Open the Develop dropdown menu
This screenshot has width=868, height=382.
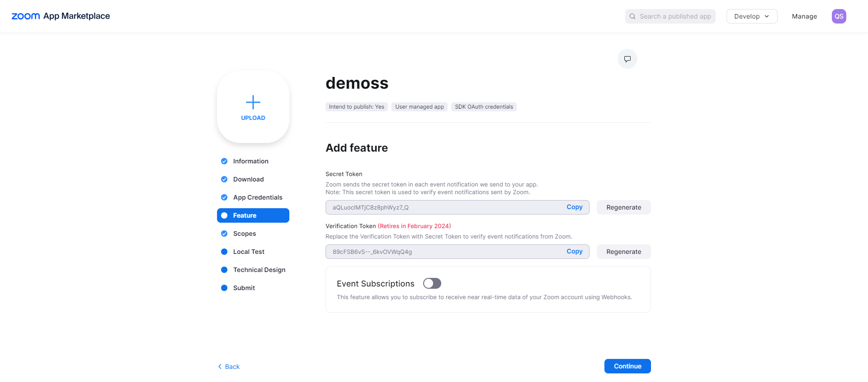(x=751, y=16)
